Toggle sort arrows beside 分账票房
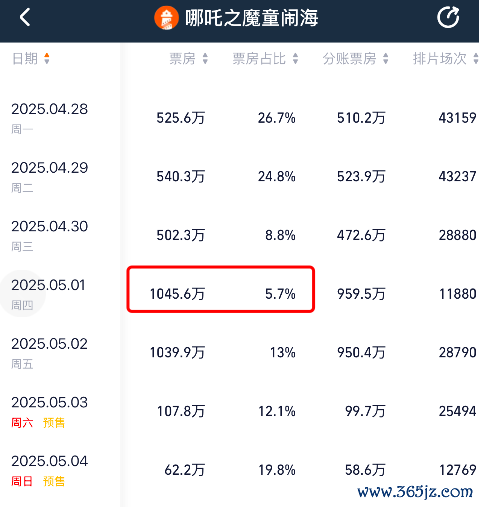 [386, 59]
